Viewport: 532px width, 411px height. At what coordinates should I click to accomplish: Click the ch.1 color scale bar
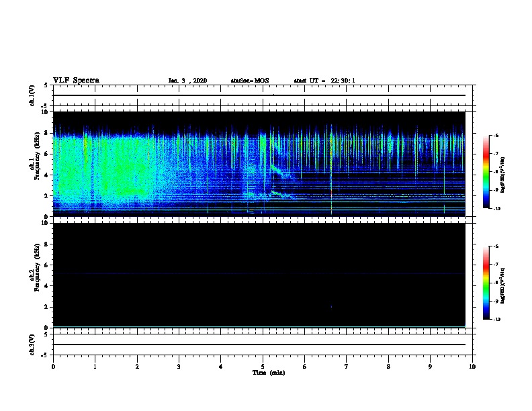pos(486,172)
